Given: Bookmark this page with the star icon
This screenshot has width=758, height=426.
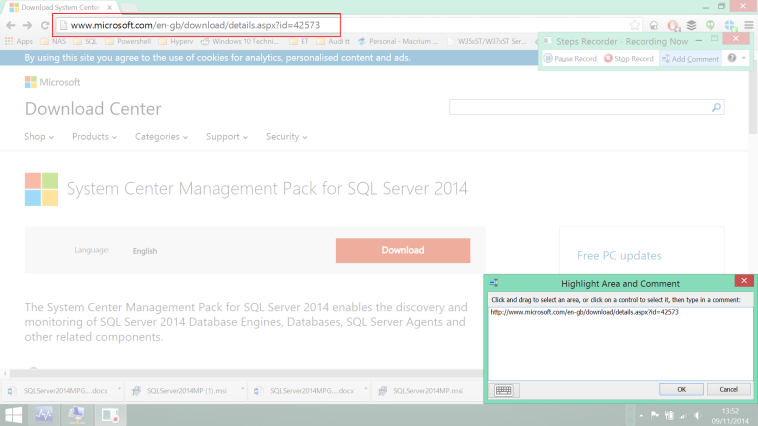Looking at the screenshot, I should point(634,24).
